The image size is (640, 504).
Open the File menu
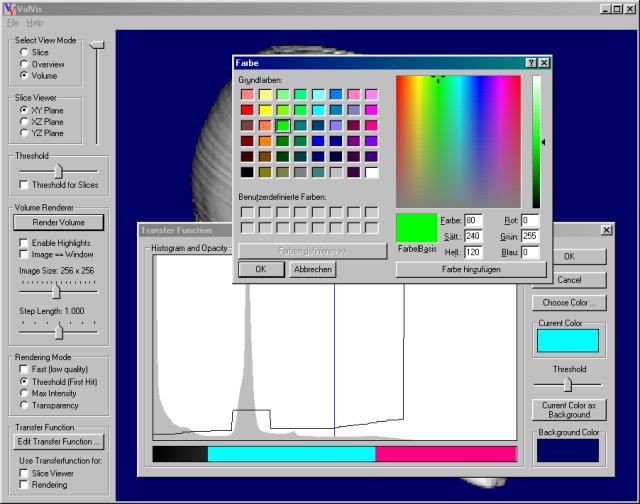tap(13, 22)
